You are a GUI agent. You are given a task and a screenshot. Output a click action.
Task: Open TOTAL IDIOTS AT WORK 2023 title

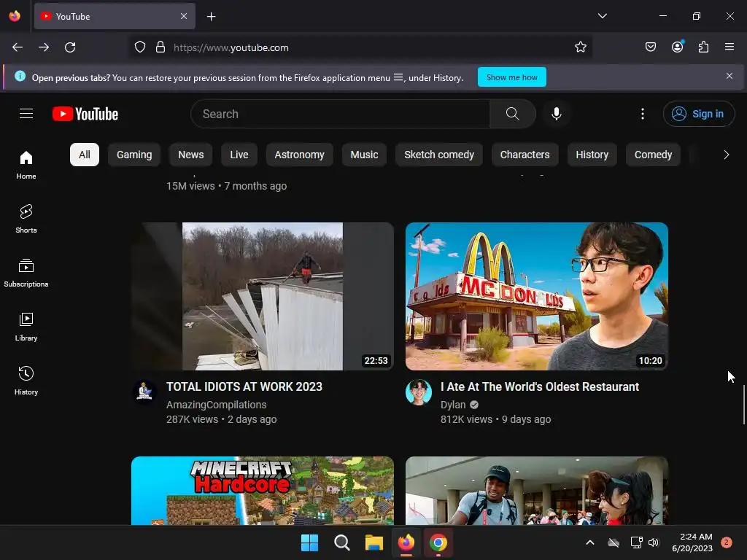(x=244, y=386)
